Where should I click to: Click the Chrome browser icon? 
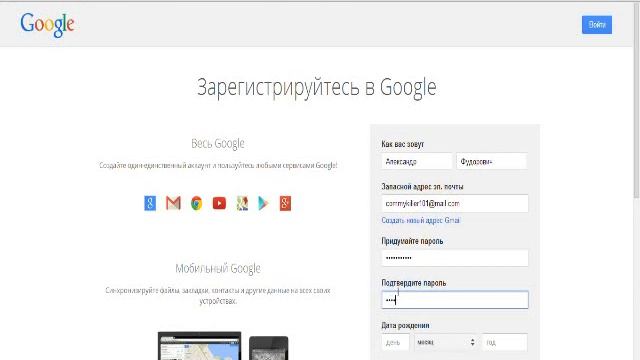click(196, 203)
